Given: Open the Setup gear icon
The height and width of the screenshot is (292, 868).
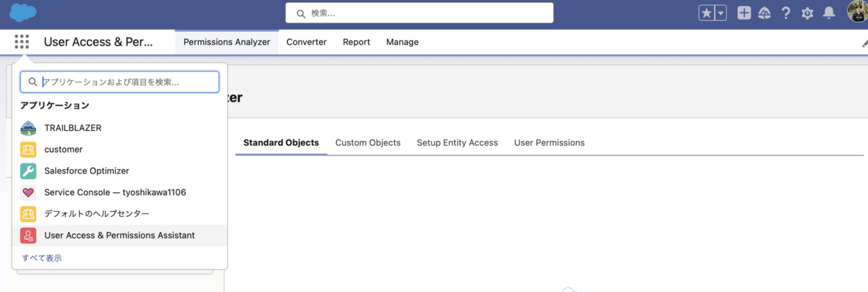Looking at the screenshot, I should point(807,13).
